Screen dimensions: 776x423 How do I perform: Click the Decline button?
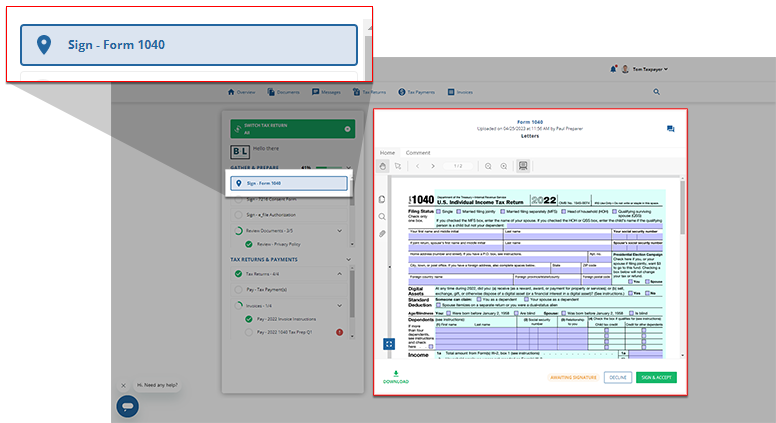[x=618, y=377]
